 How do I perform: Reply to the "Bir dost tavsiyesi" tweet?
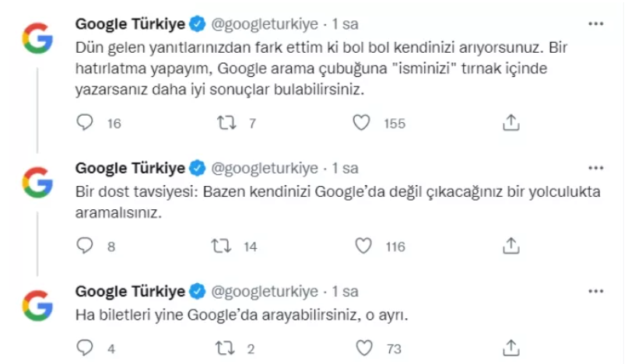point(86,247)
